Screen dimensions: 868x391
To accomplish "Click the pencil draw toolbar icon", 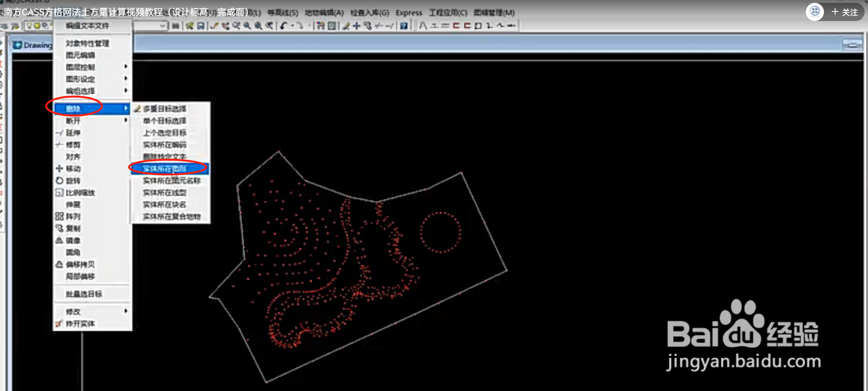I will (x=346, y=26).
